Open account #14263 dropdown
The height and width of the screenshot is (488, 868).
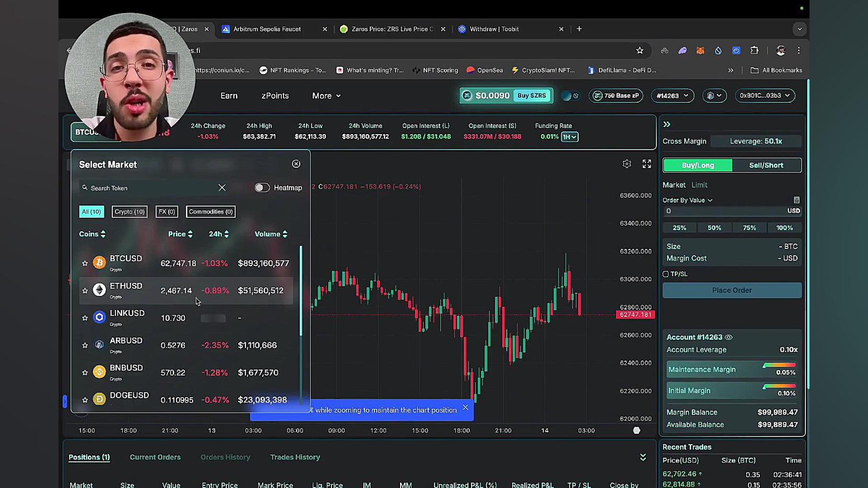(672, 96)
